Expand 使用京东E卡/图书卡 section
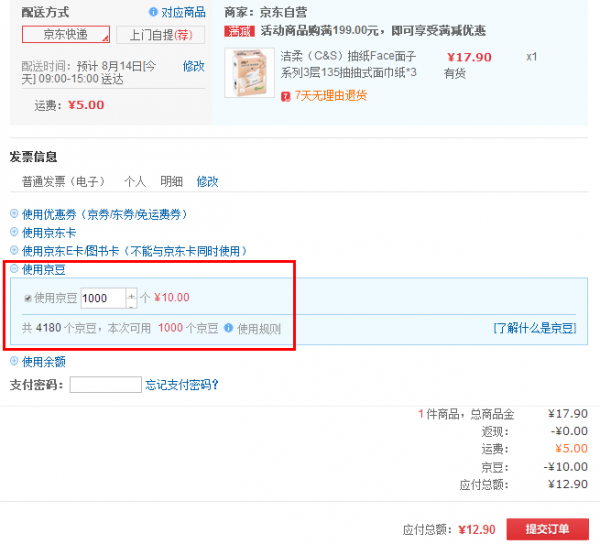 pos(14,251)
